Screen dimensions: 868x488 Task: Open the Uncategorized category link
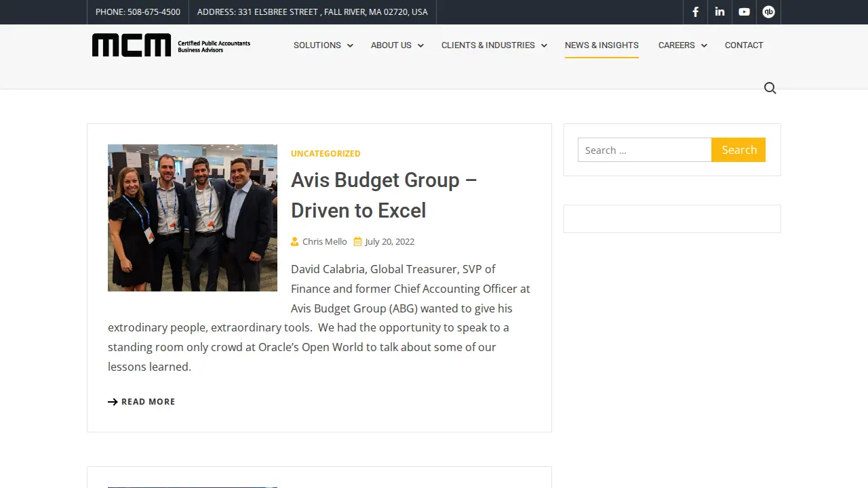[x=325, y=154]
